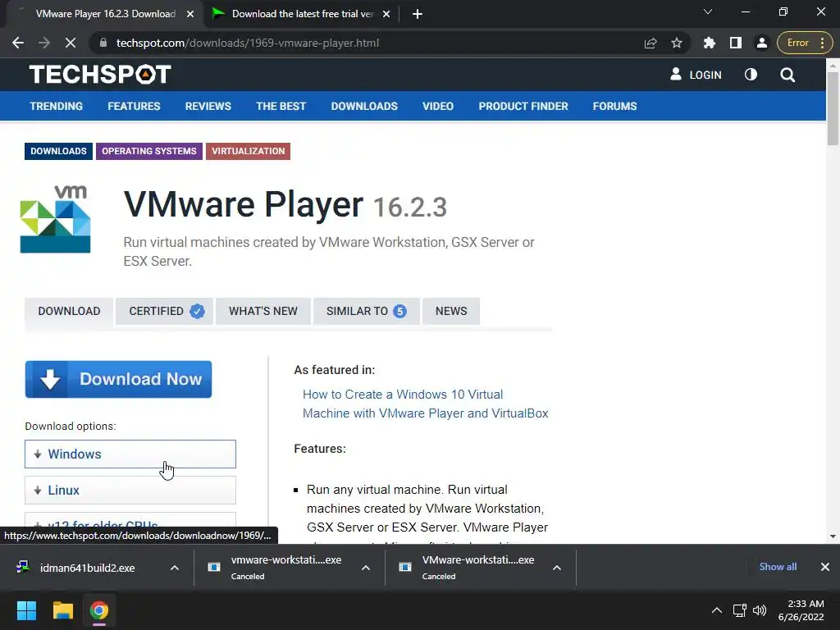
Task: Click the Chrome taskbar icon
Action: [x=99, y=610]
